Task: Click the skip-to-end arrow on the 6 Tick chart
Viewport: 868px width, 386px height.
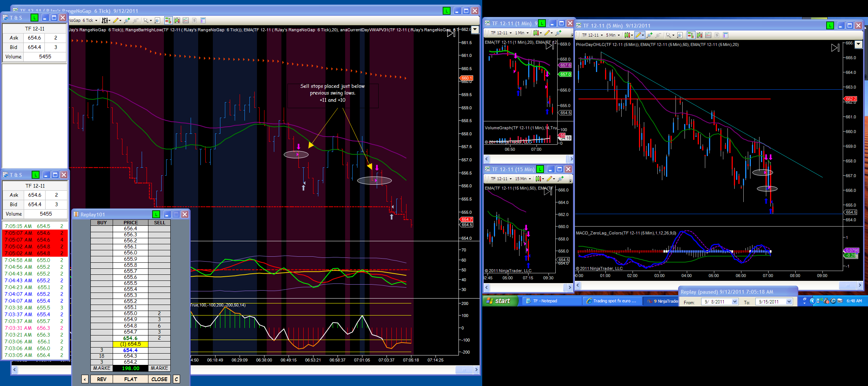Action: click(x=451, y=33)
